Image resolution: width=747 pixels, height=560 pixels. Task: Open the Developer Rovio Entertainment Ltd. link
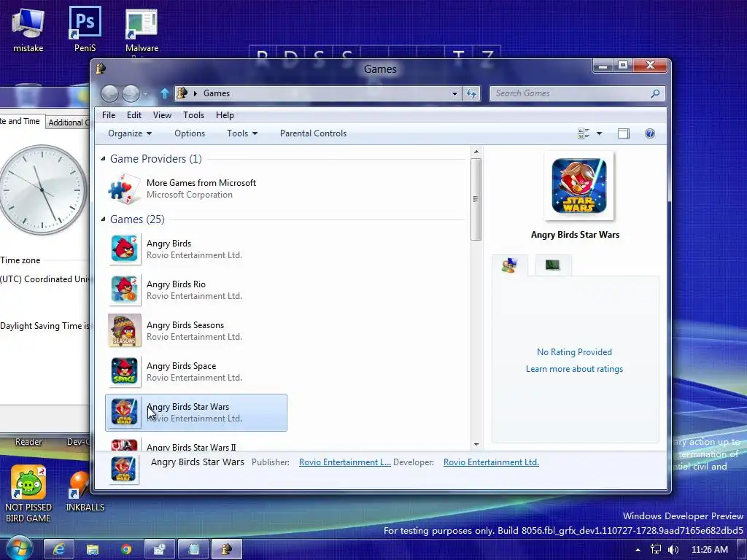point(491,462)
